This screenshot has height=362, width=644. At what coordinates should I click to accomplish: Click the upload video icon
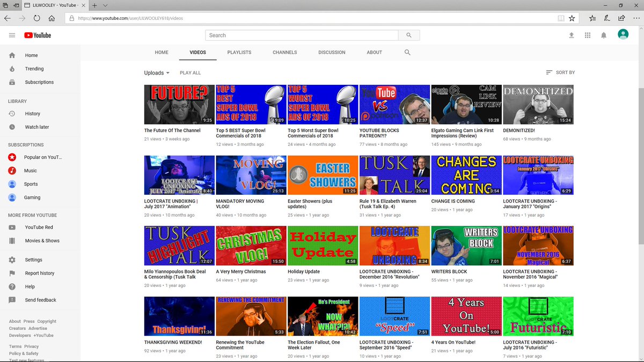pyautogui.click(x=572, y=35)
